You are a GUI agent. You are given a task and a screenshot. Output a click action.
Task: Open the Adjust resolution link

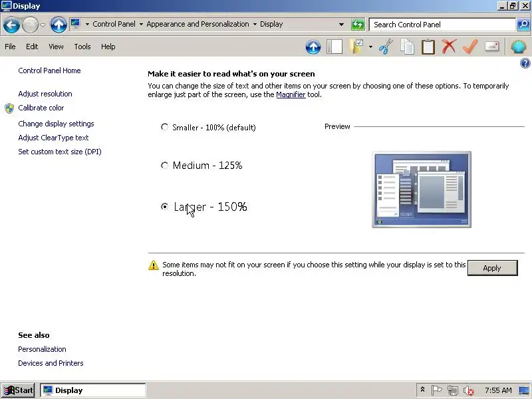pyautogui.click(x=45, y=94)
